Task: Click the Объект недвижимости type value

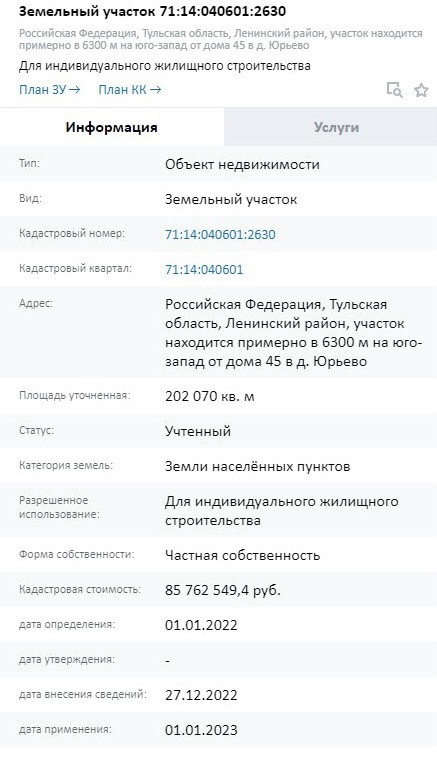Action: 242,164
